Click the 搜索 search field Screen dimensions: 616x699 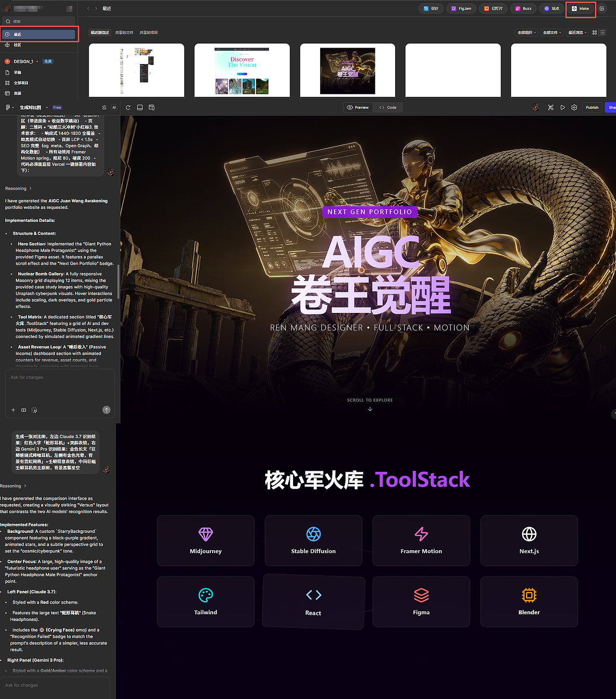coord(39,22)
